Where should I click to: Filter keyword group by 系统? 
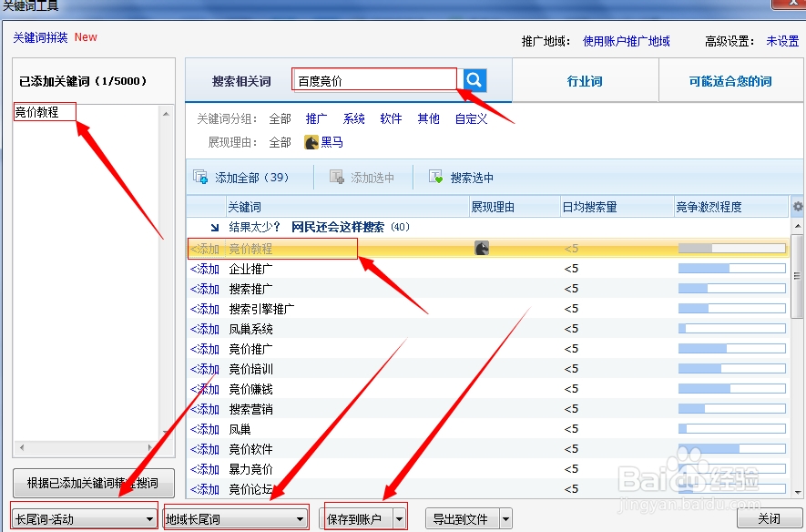click(x=353, y=118)
